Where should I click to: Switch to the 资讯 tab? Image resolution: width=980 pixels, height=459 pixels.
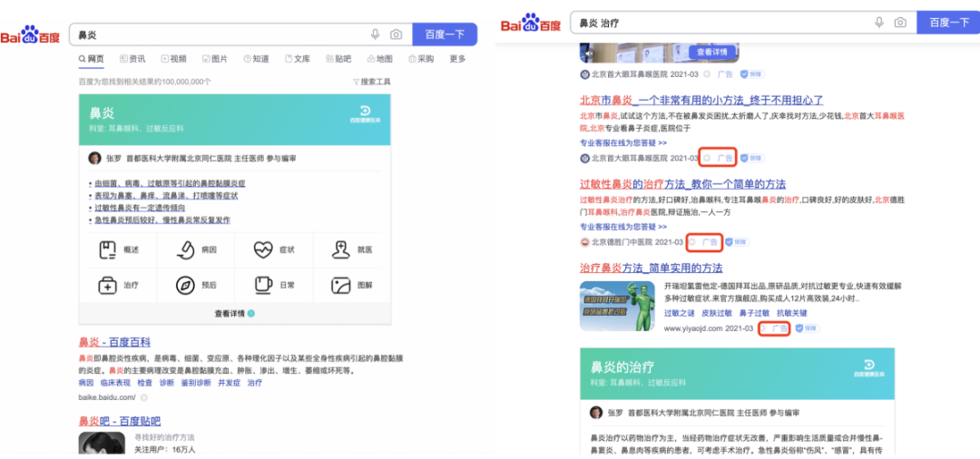132,59
